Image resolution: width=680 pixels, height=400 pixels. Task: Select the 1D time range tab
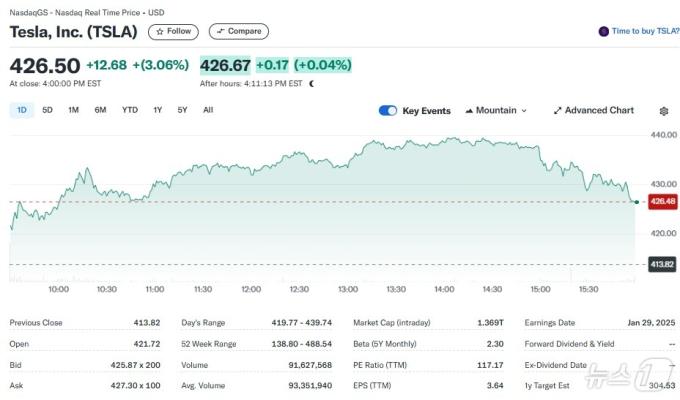(21, 110)
